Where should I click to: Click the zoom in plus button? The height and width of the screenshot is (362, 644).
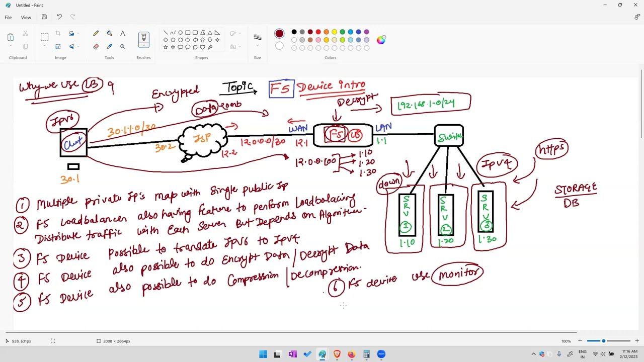(x=637, y=341)
